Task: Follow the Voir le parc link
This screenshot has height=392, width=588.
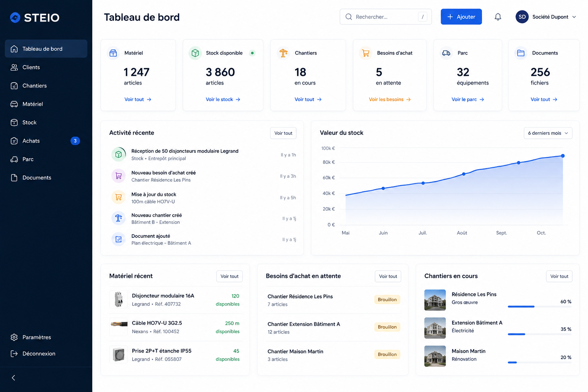Action: 468,100
